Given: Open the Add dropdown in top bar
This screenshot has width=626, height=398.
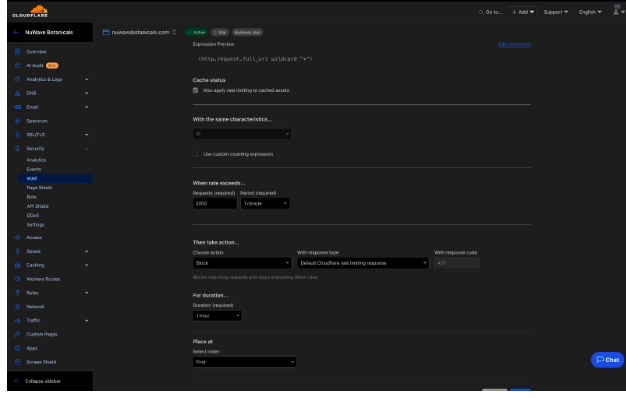Looking at the screenshot, I should (523, 12).
